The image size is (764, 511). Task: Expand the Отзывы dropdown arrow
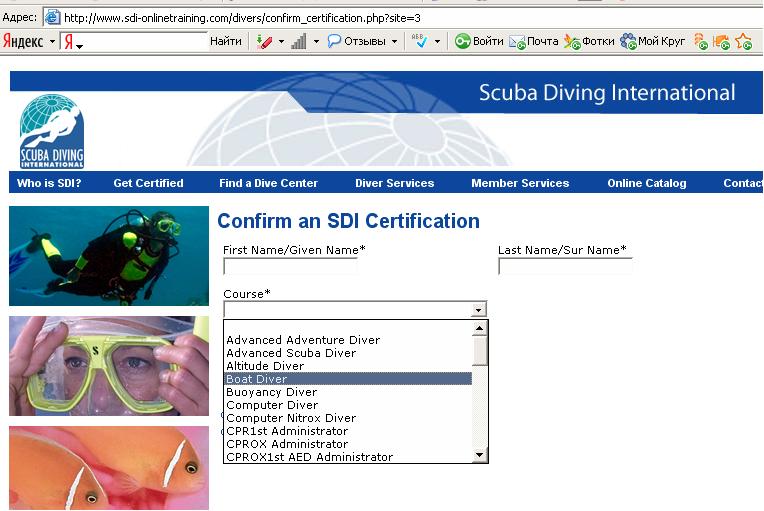(x=395, y=42)
